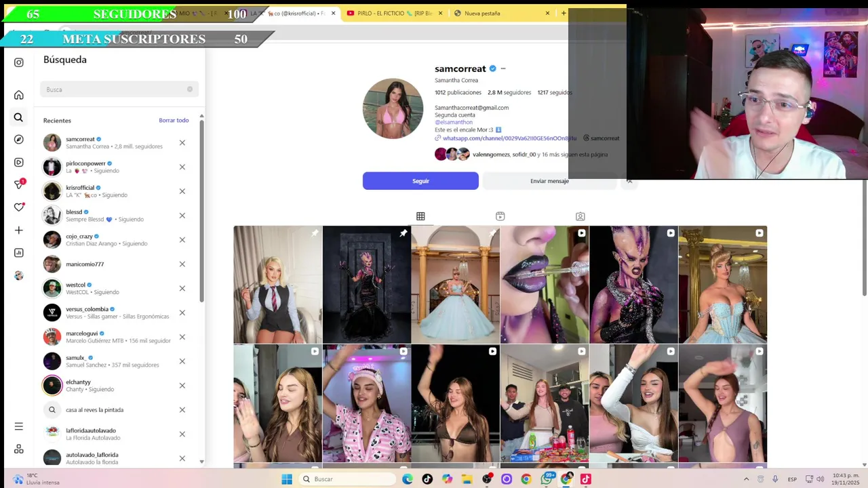The width and height of the screenshot is (868, 488).
Task: Close the Nueva pestaña tab
Action: click(547, 13)
